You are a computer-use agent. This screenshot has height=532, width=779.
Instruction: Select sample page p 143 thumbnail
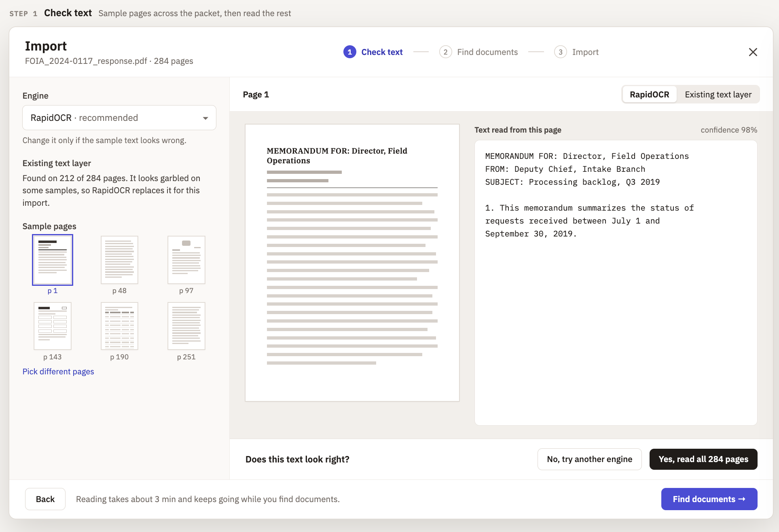(53, 326)
